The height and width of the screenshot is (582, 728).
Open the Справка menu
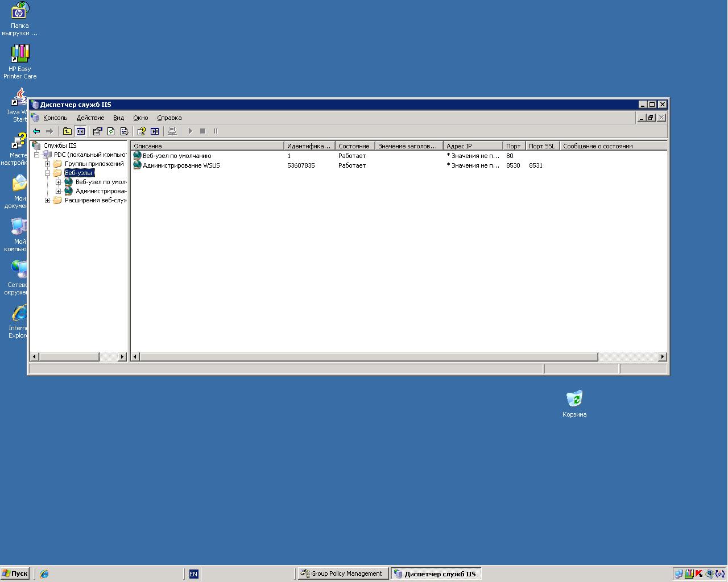click(x=169, y=118)
